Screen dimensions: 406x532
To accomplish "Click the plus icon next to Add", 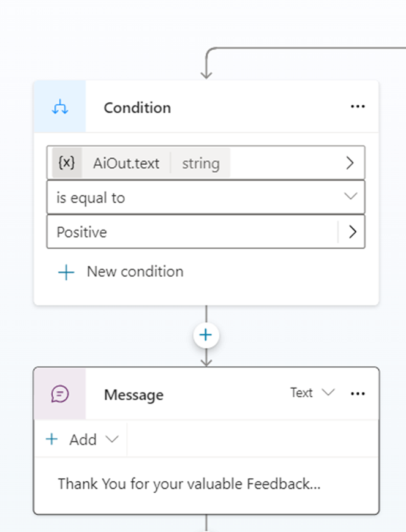I will pos(52,440).
